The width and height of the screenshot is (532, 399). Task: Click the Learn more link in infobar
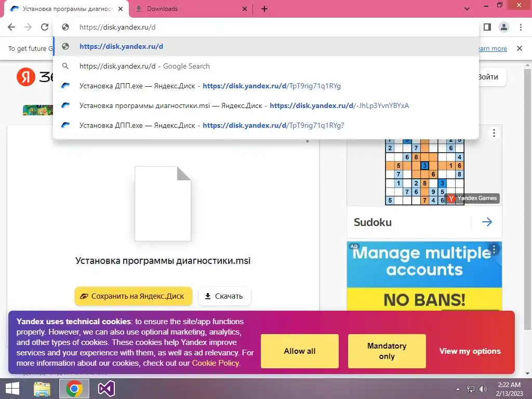pos(493,48)
